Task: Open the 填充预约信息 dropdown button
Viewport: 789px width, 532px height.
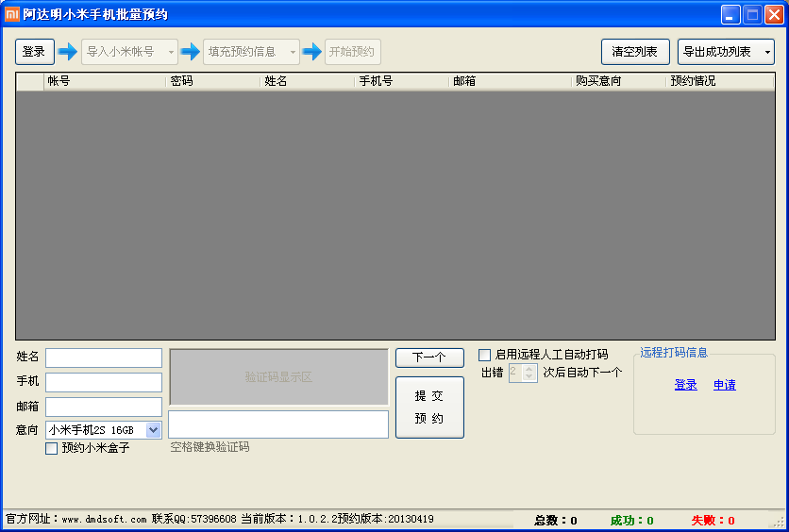Action: coord(252,52)
